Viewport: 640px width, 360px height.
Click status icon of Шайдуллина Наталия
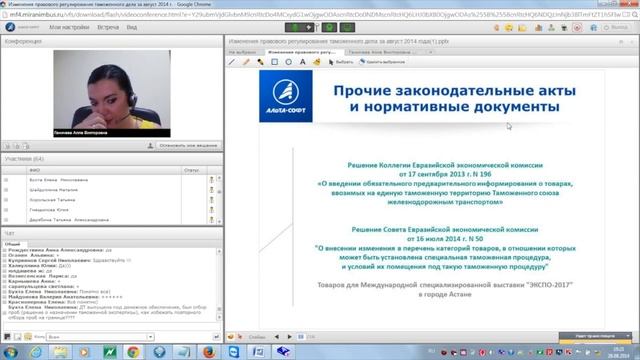click(x=211, y=190)
